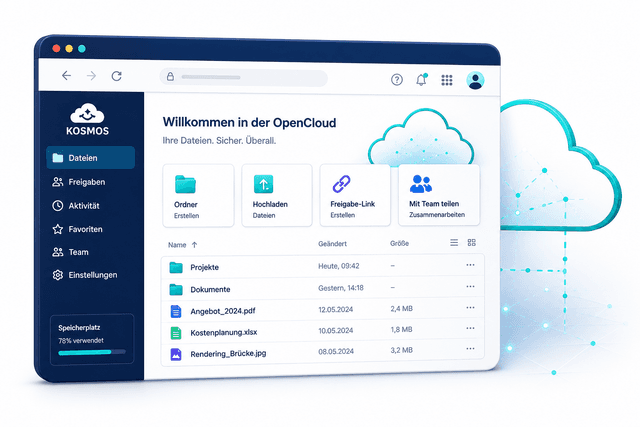Screen dimensions: 640x427
Task: Open more options for Dokumente
Action: point(470,287)
